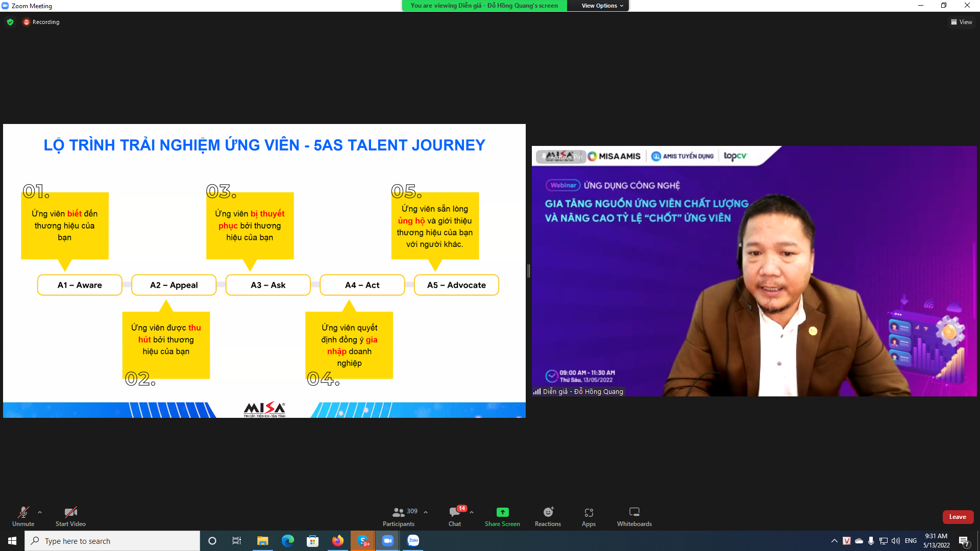
Task: Click the red Leave button
Action: pyautogui.click(x=958, y=517)
